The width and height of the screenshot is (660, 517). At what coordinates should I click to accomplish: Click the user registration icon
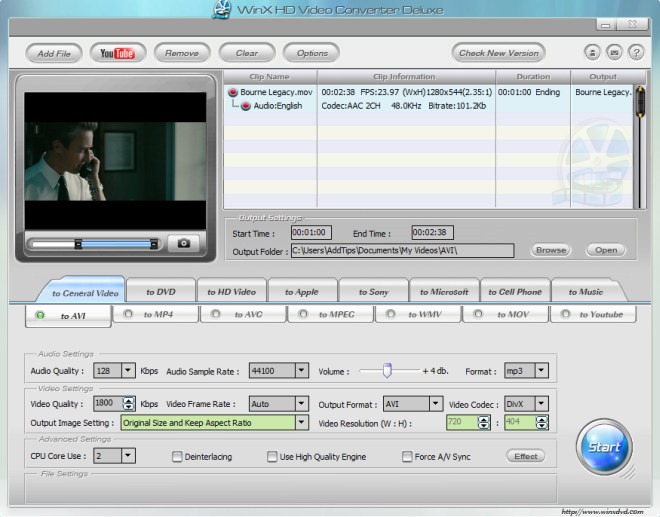click(592, 53)
